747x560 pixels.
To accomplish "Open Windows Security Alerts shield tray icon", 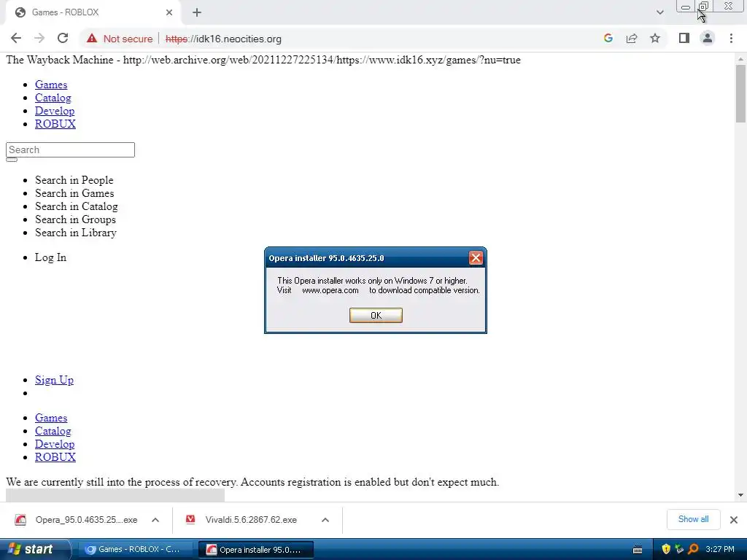I will click(666, 550).
